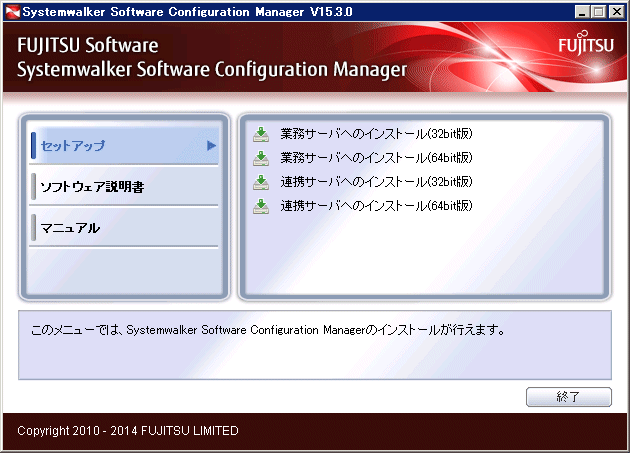Maximize the Systemwalker window

(x=598, y=12)
